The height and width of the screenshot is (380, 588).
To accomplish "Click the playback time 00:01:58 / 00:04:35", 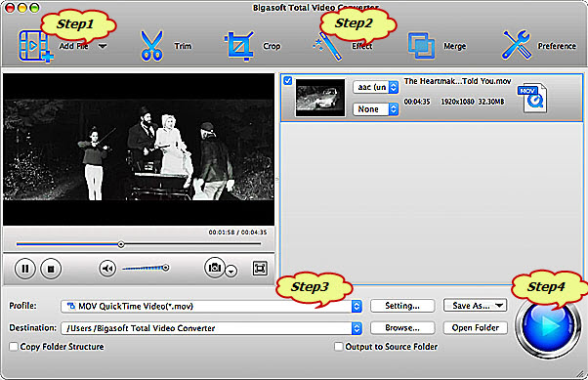I will 237,232.
